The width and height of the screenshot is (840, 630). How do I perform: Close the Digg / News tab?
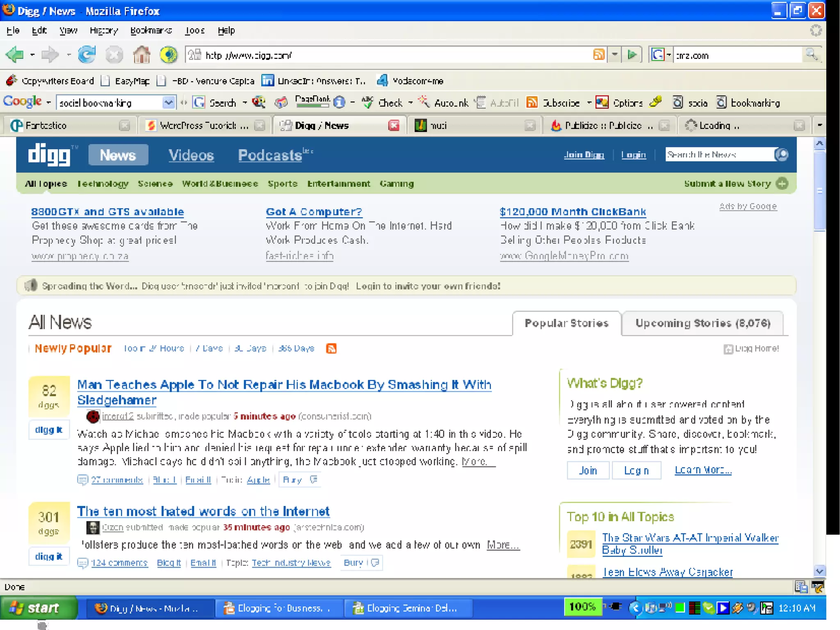coord(393,126)
